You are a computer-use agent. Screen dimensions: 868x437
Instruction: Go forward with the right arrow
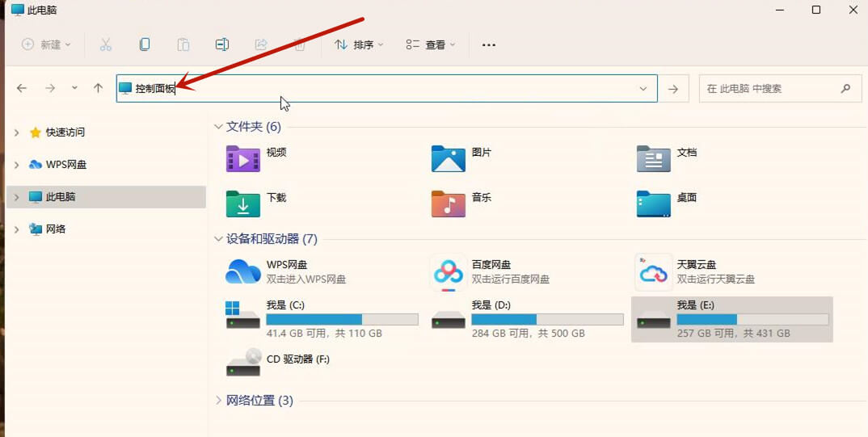50,88
